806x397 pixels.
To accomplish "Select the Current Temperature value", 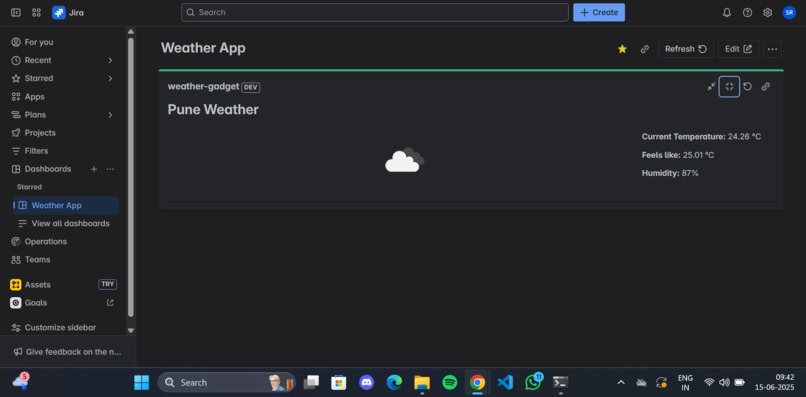I will click(744, 137).
